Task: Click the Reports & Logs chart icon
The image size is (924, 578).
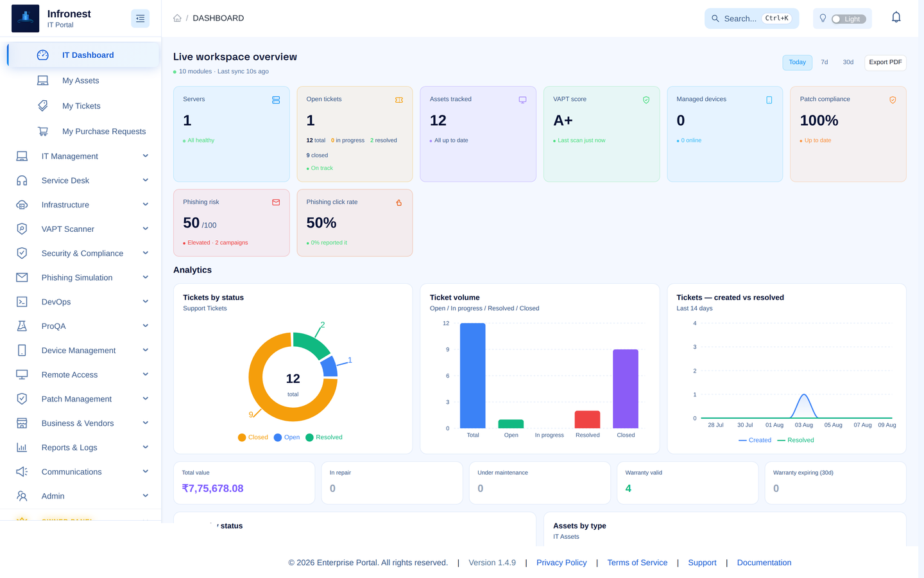Action: coord(22,448)
